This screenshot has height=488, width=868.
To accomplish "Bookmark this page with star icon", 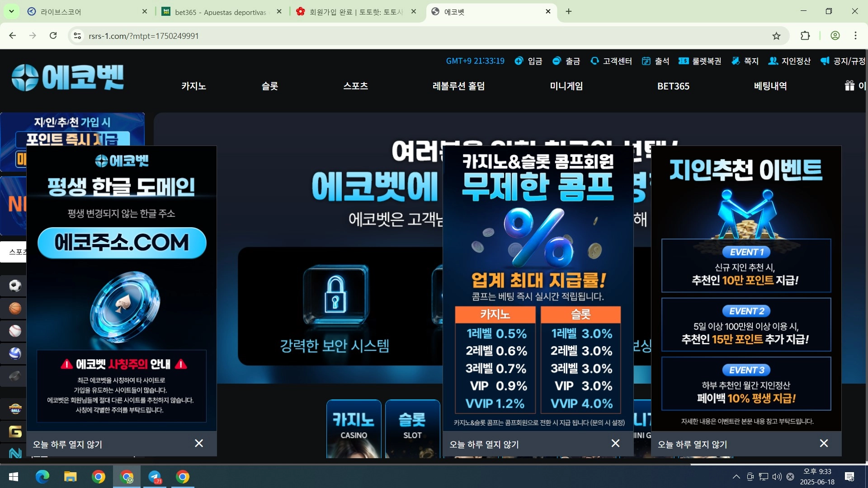I will [776, 36].
